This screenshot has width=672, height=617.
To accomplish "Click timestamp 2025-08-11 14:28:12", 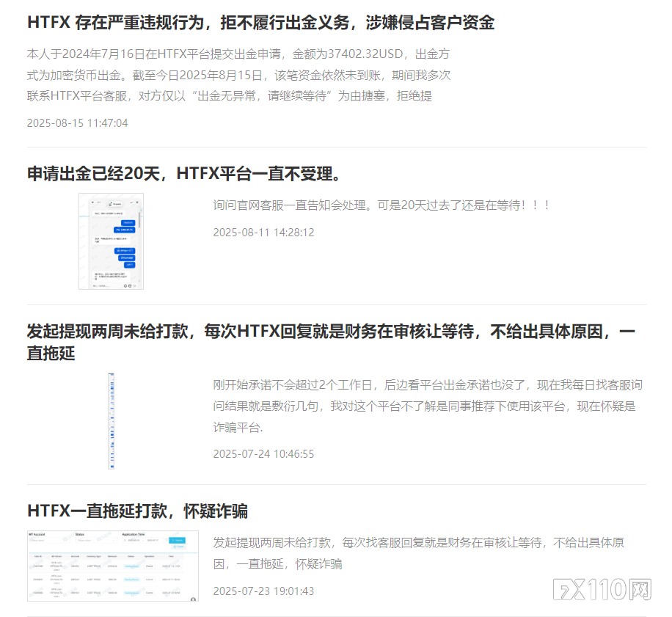I will (x=263, y=233).
